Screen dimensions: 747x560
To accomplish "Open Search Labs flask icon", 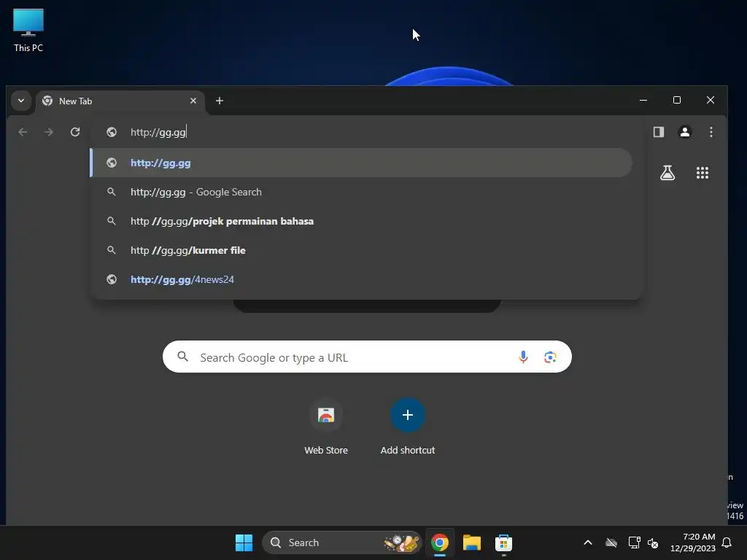I will tap(667, 172).
